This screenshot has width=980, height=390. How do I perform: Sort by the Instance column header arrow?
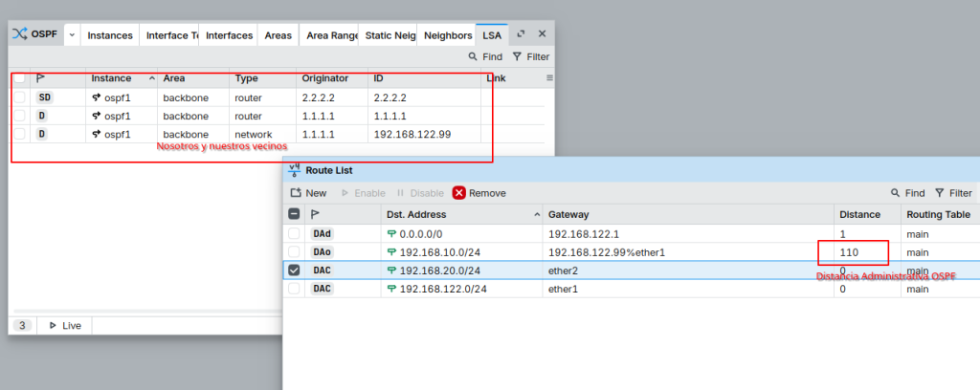pyautogui.click(x=151, y=77)
